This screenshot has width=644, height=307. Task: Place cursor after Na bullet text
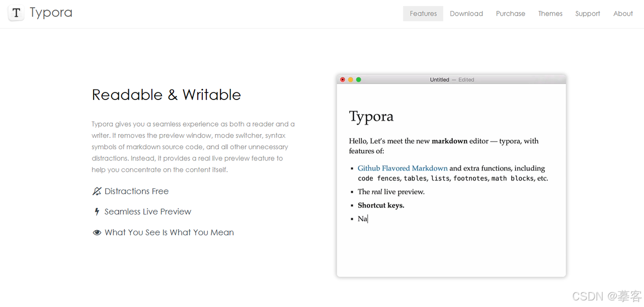pos(368,219)
